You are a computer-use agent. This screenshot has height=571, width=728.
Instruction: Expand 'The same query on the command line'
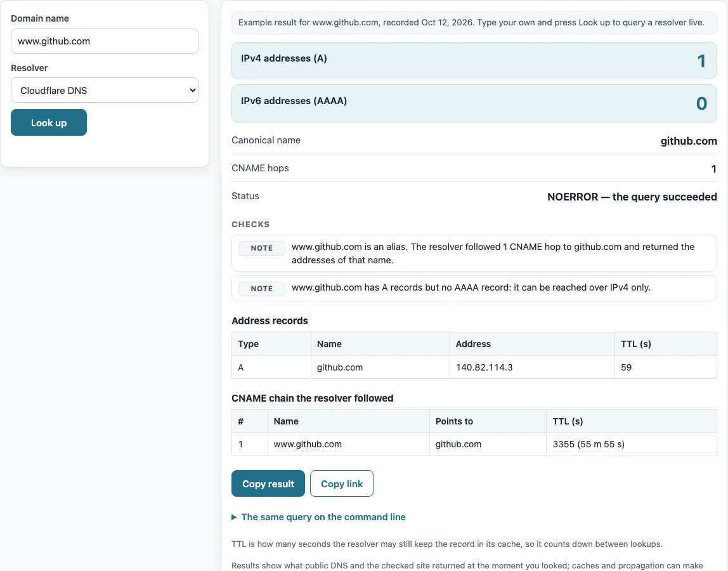click(318, 517)
